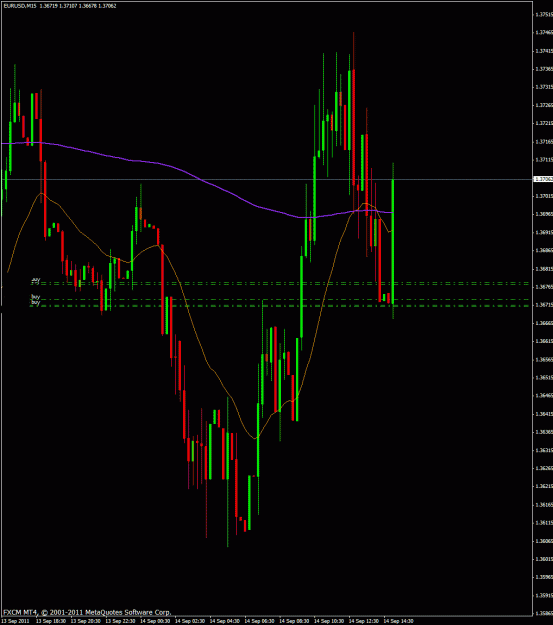Viewport: 553px width, 625px height.
Task: Click the highlighted current price label 1.37062
Action: [x=543, y=179]
